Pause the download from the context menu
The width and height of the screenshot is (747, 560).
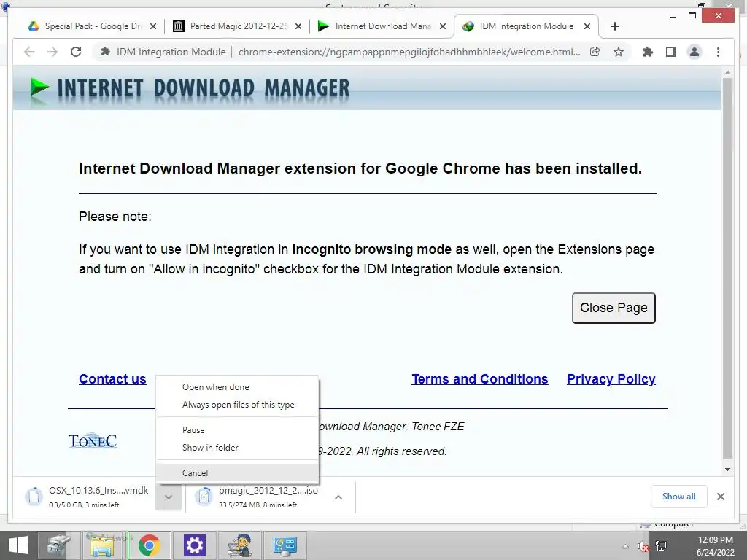(x=237, y=430)
